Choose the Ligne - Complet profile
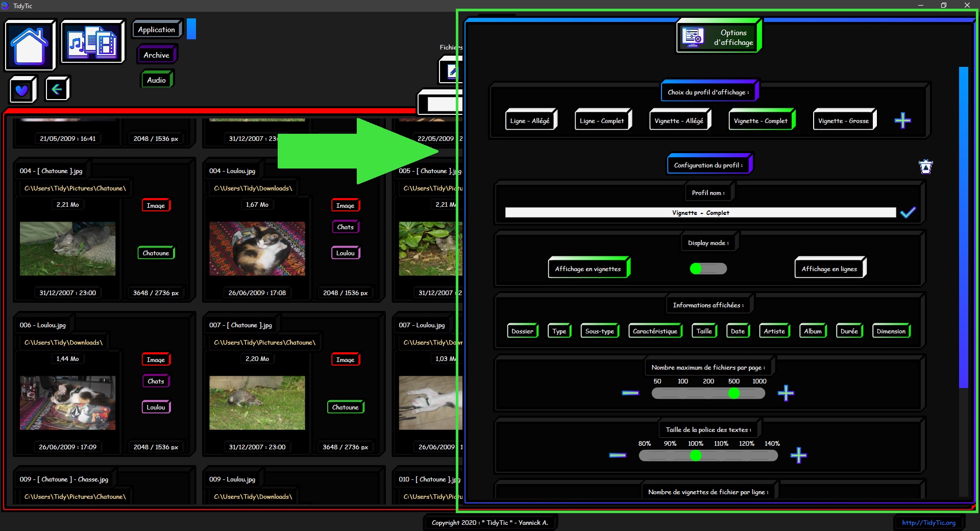This screenshot has height=531, width=980. pyautogui.click(x=602, y=120)
